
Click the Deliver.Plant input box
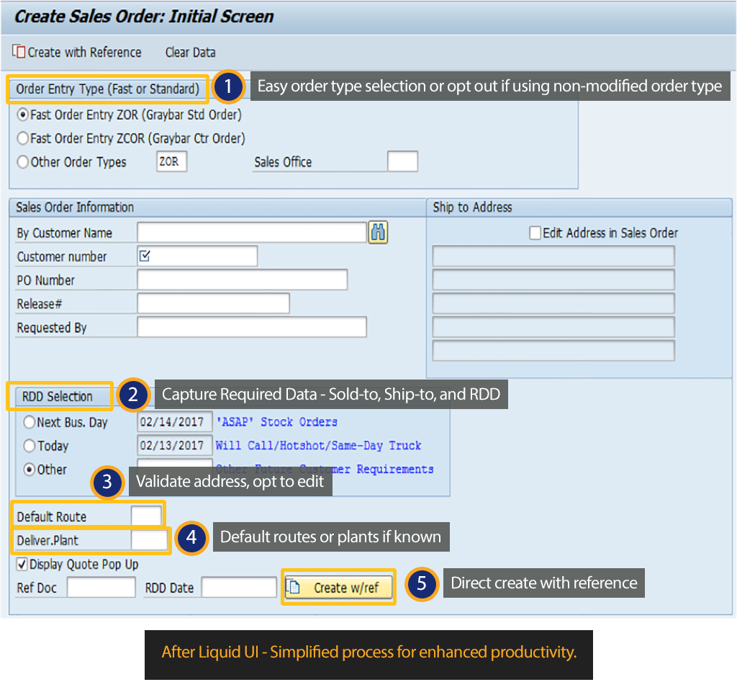149,540
